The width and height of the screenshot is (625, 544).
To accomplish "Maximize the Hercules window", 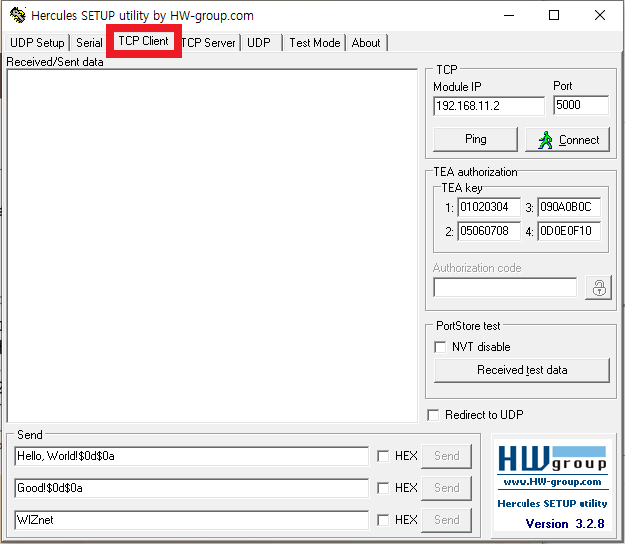I will click(x=554, y=16).
